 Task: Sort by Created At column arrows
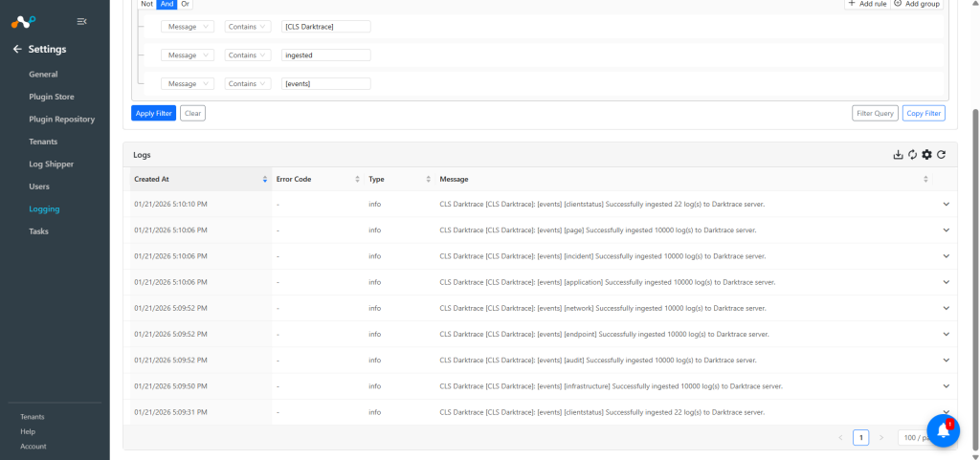[x=265, y=179]
